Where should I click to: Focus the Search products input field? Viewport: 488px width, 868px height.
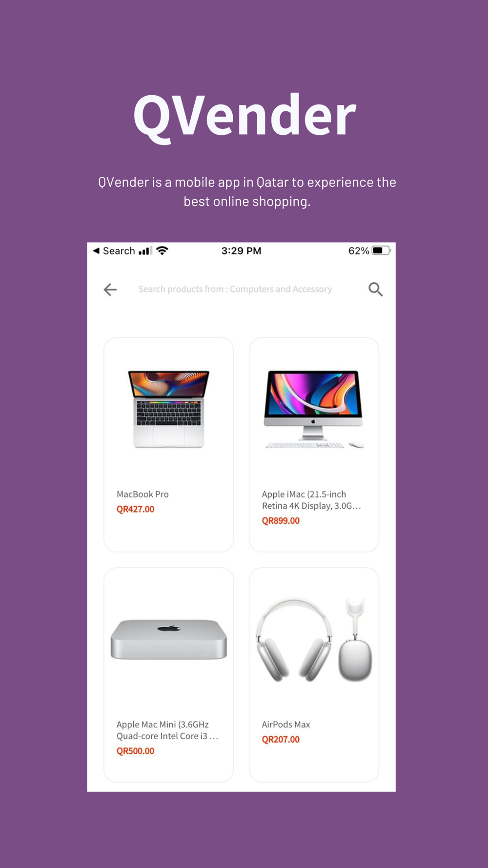(235, 289)
